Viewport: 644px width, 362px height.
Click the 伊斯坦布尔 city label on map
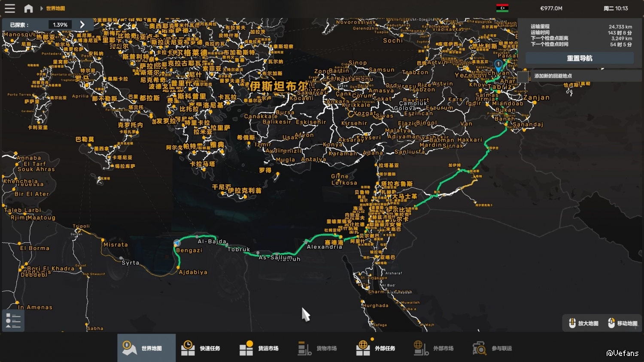(x=279, y=86)
